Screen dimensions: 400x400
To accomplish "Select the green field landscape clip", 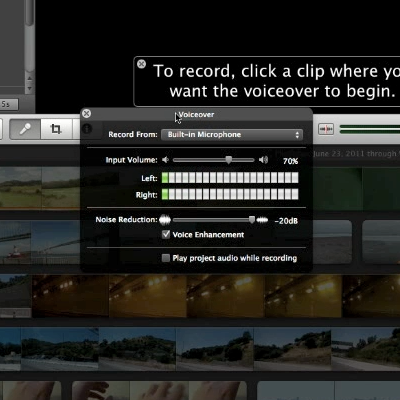I will (x=40, y=188).
